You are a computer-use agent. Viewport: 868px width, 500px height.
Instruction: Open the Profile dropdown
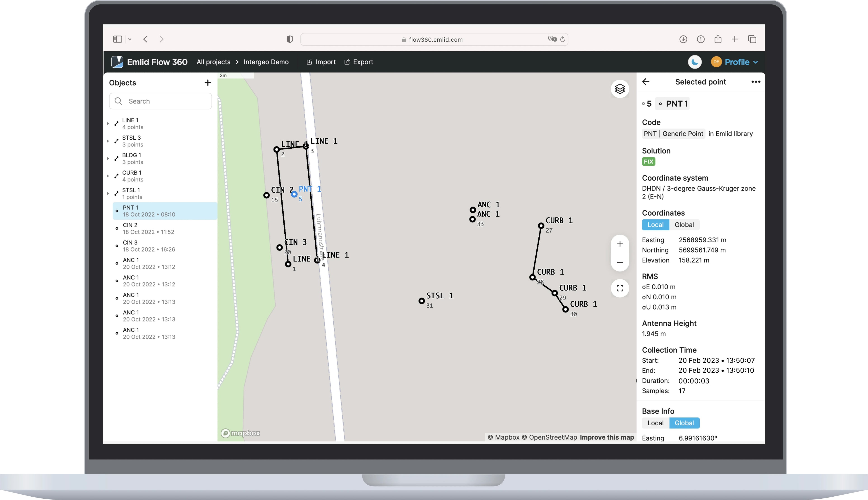[736, 62]
